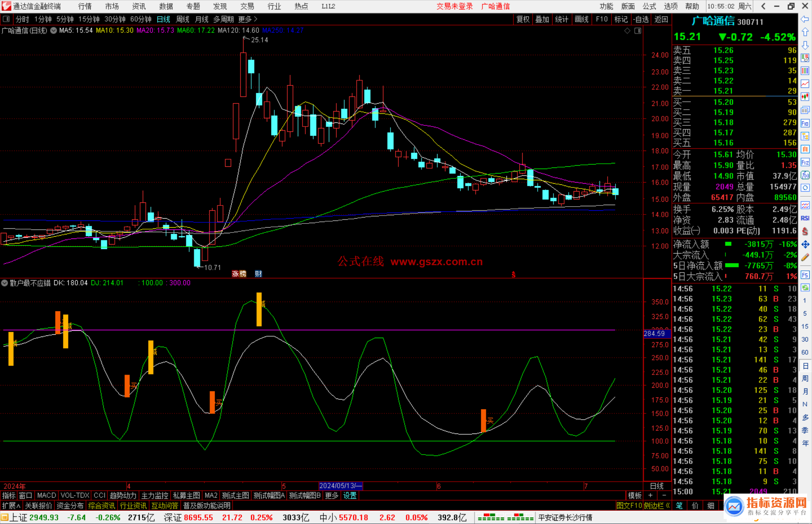Collapse the sidebar using 侧边栏 button
The image size is (812, 524).
click(x=657, y=506)
